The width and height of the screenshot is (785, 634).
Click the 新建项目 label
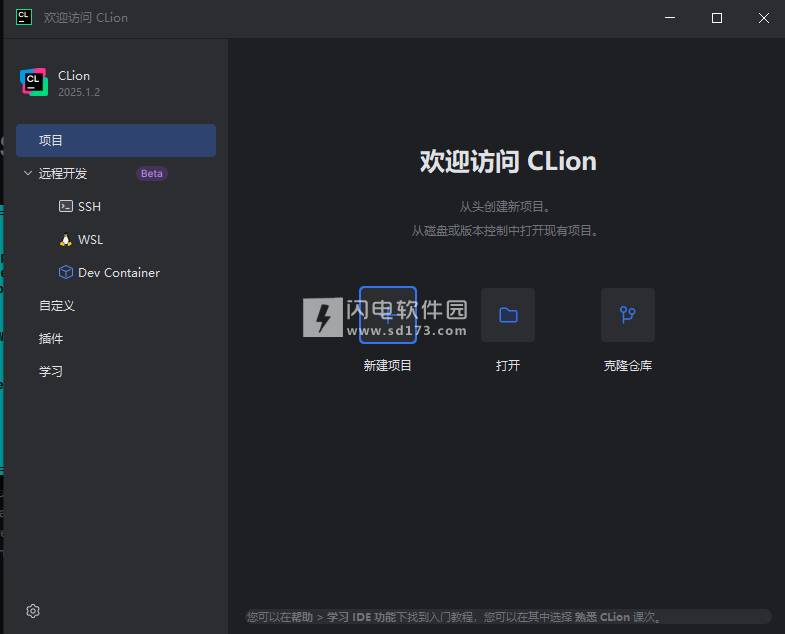click(x=387, y=366)
